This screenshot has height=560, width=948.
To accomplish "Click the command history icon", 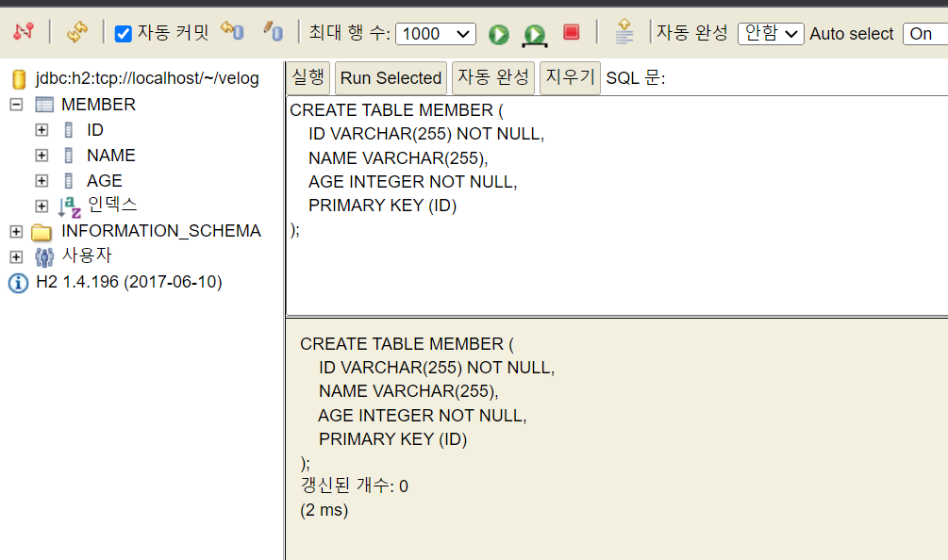I will tap(624, 31).
